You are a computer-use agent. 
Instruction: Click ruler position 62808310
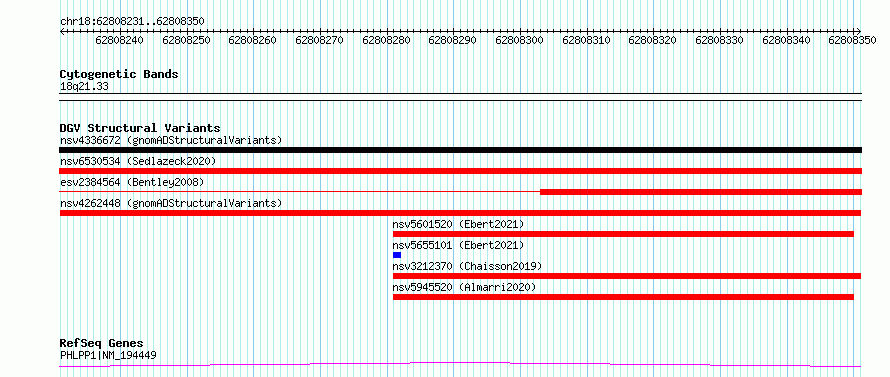click(586, 40)
